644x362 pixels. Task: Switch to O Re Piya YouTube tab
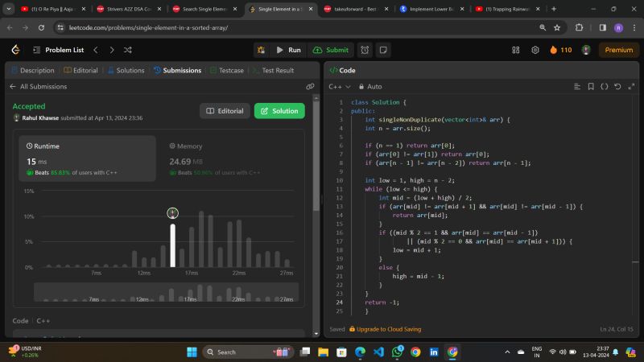[x=53, y=9]
